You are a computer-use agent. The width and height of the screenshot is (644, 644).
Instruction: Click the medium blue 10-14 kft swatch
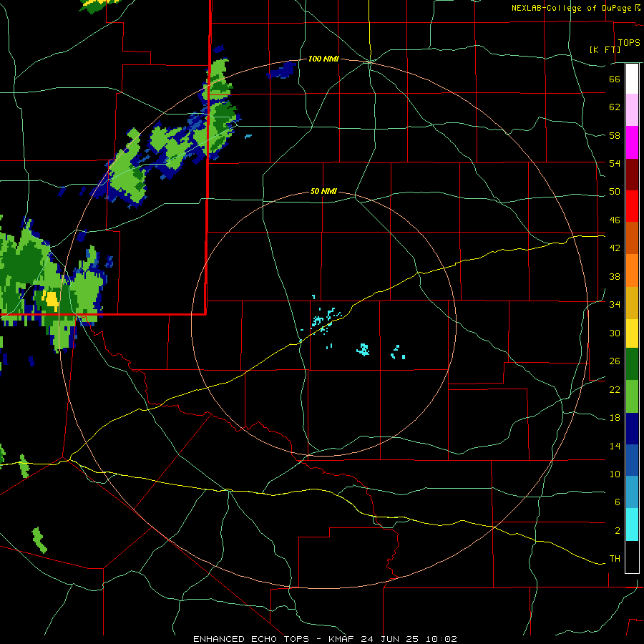point(632,460)
